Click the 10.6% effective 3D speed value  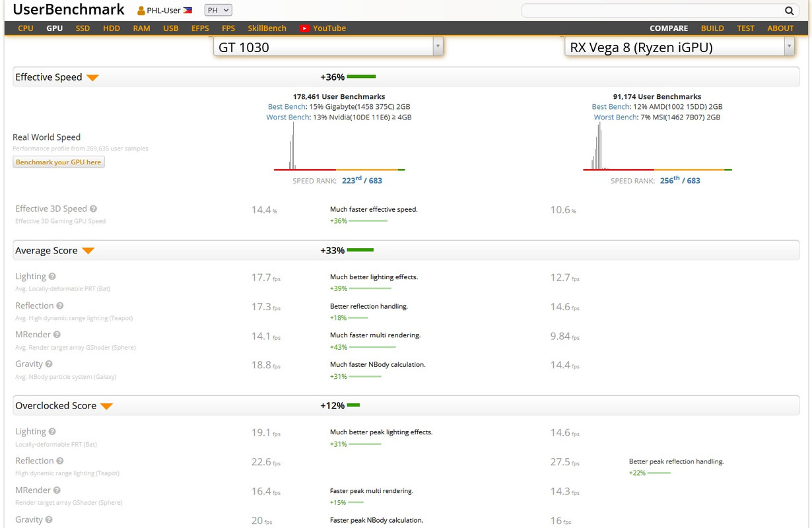click(x=563, y=210)
